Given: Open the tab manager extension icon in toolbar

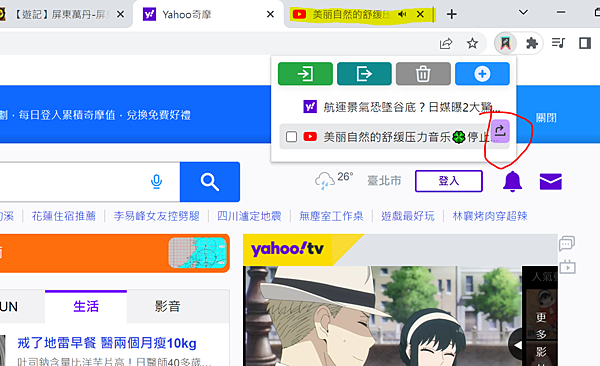Looking at the screenshot, I should [505, 43].
